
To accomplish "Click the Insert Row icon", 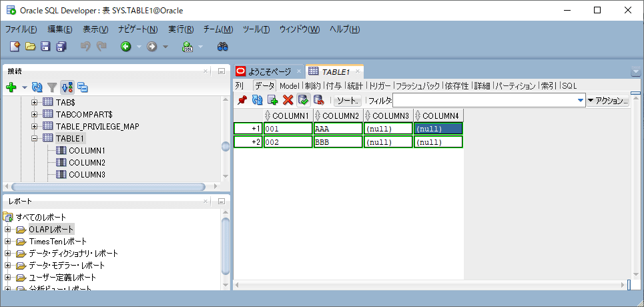I will pos(273,100).
